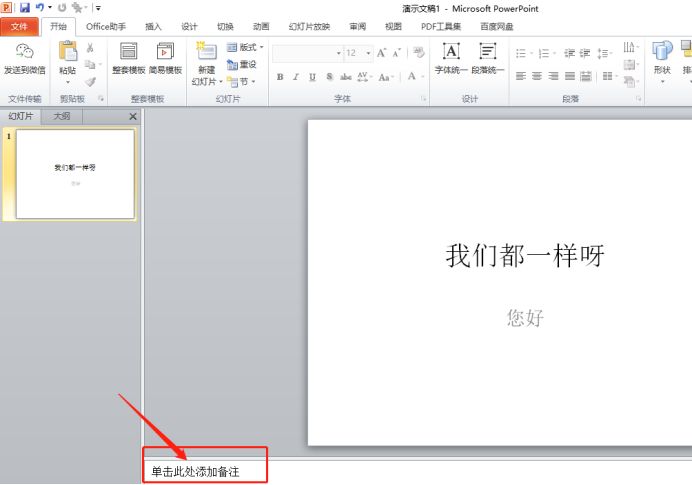Viewport: 692px width, 485px height.
Task: Open the undo history dropdown arrow
Action: point(50,8)
